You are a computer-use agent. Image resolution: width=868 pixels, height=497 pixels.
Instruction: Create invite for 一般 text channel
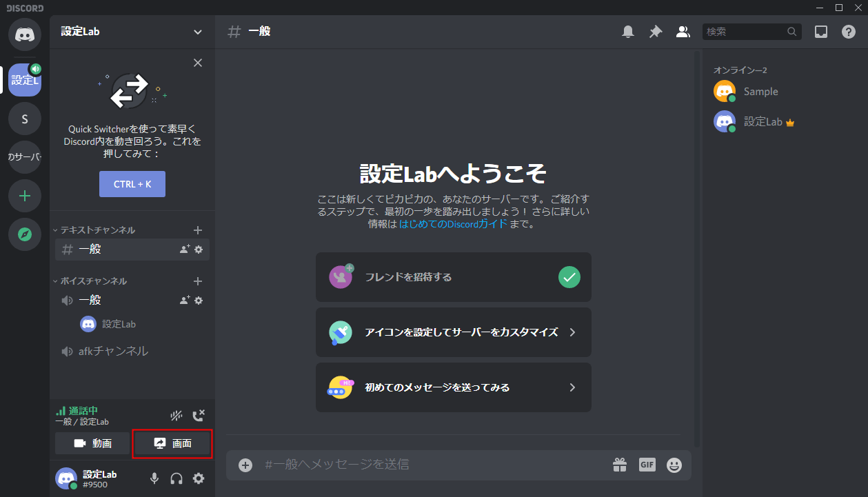184,250
